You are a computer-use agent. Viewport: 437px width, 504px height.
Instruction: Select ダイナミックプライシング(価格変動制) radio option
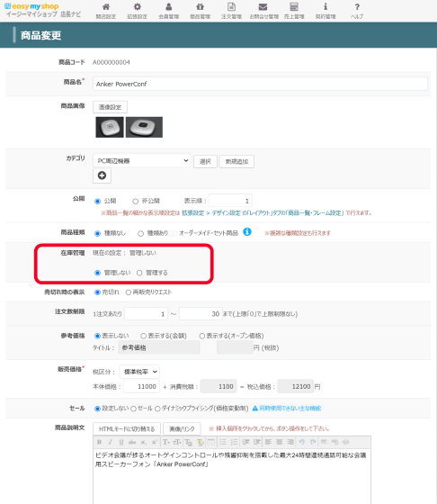(x=157, y=409)
